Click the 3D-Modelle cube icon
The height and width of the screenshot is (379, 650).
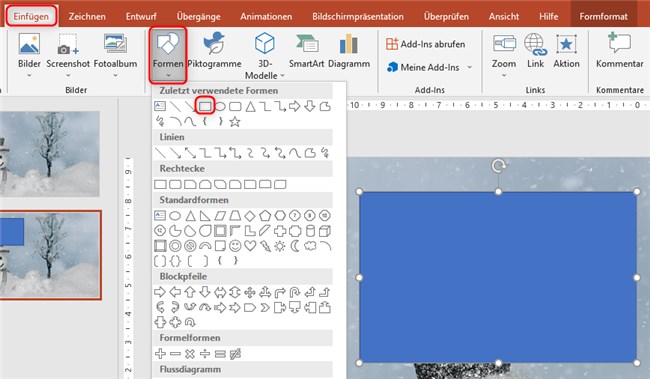click(264, 43)
